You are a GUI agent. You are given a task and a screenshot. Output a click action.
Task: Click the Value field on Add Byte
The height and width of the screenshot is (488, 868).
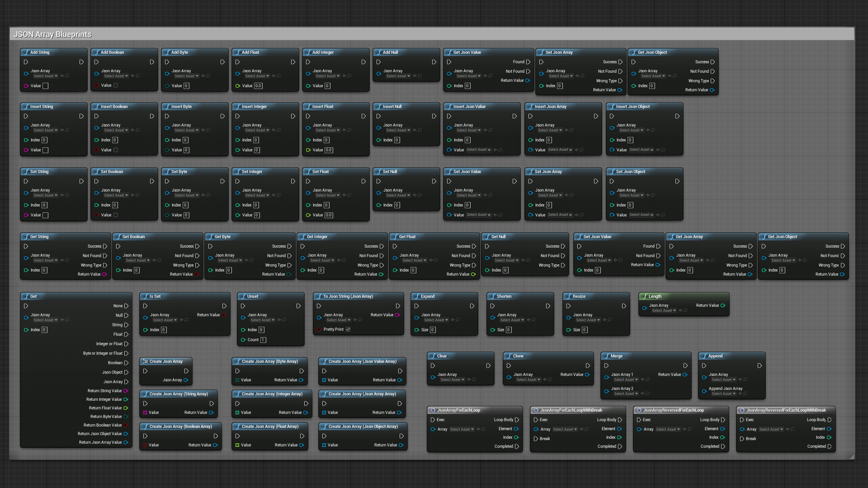coord(186,86)
